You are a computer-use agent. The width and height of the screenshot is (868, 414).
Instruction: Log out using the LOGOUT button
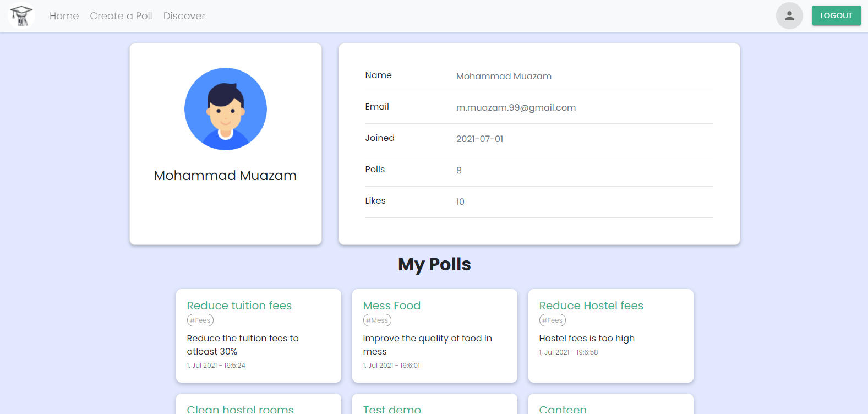click(x=836, y=15)
